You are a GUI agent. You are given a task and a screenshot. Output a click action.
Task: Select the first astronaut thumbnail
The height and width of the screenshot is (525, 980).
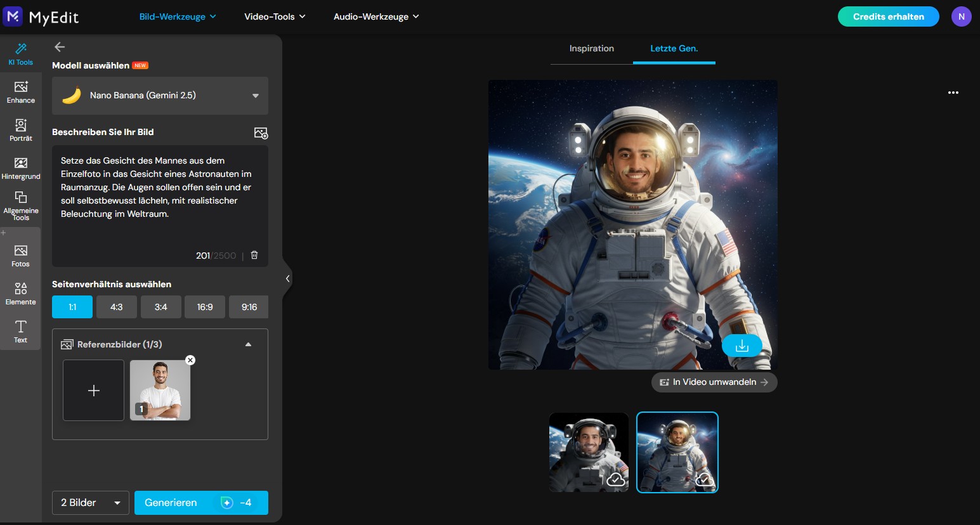pyautogui.click(x=588, y=451)
